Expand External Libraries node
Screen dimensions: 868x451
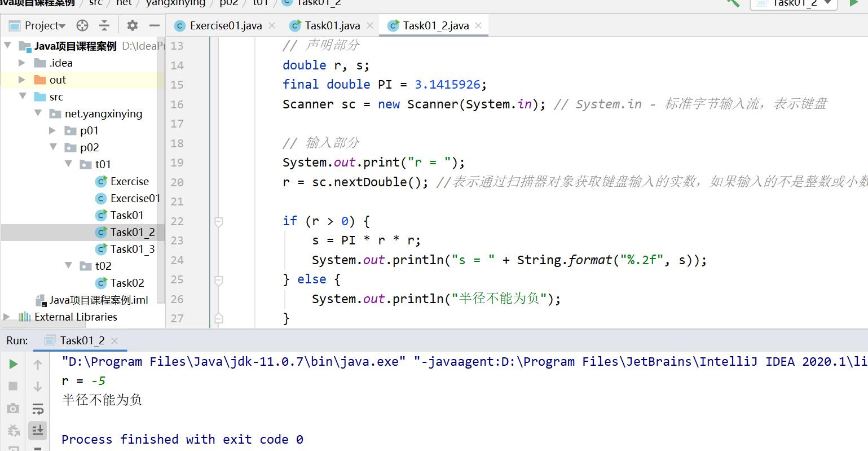pos(7,317)
